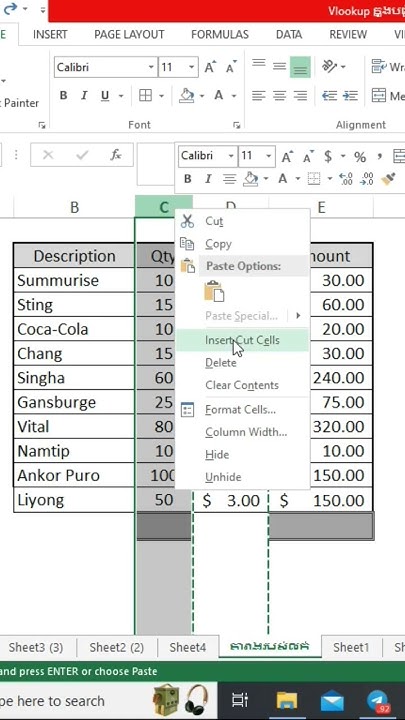This screenshot has width=405, height=720.
Task: Switch to Sheet4 tab
Action: pyautogui.click(x=187, y=647)
